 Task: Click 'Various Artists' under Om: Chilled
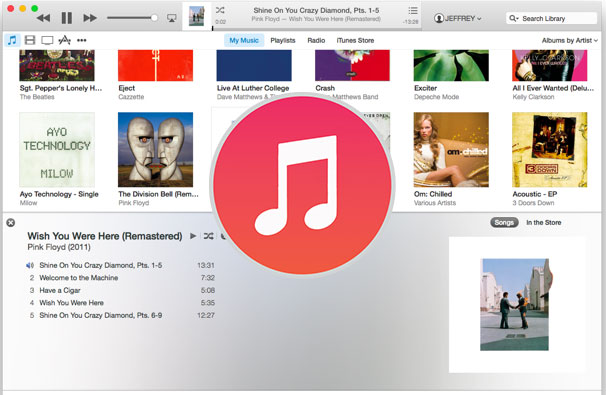click(435, 203)
